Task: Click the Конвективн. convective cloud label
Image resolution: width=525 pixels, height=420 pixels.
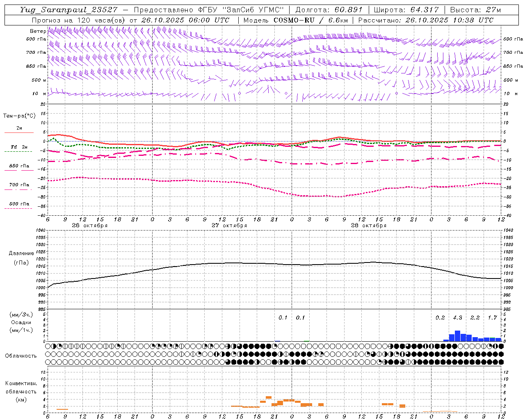Action: [x=21, y=383]
